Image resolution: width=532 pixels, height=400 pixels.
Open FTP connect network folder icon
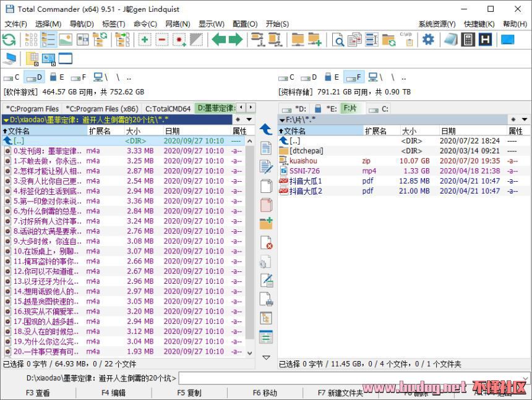(298, 40)
